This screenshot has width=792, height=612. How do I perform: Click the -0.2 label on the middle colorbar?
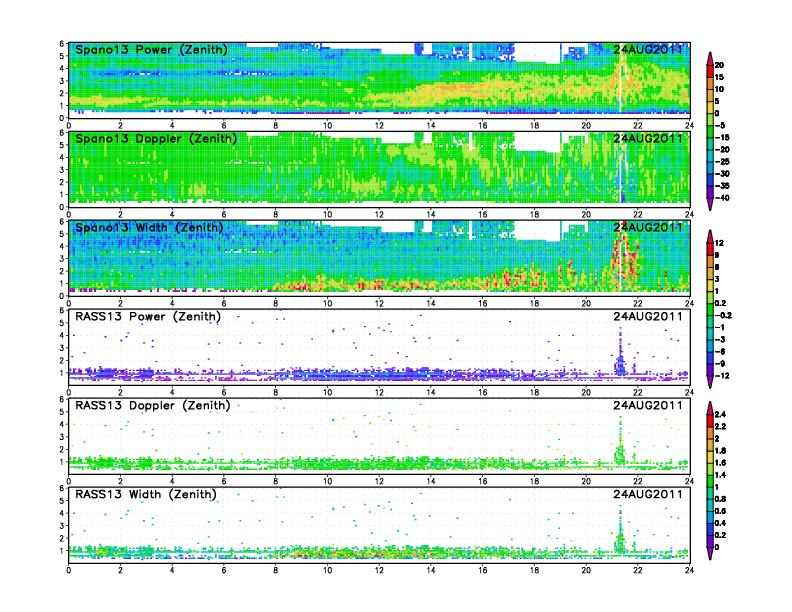pyautogui.click(x=723, y=315)
